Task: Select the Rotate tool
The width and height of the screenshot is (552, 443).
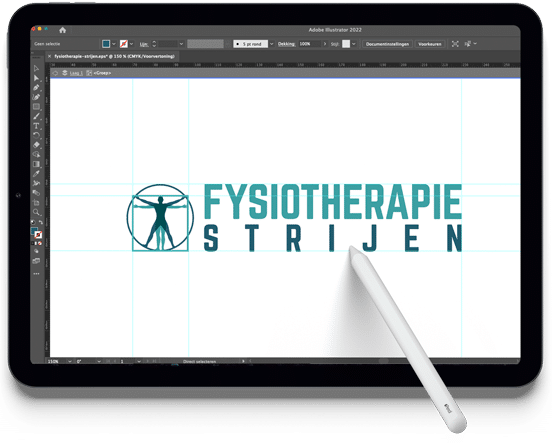Action: pyautogui.click(x=36, y=135)
